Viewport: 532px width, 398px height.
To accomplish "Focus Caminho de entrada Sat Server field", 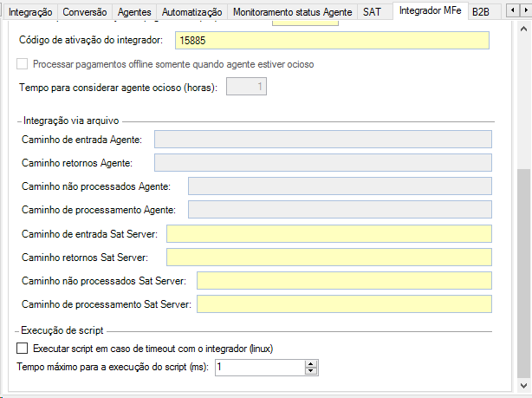I will tap(328, 234).
